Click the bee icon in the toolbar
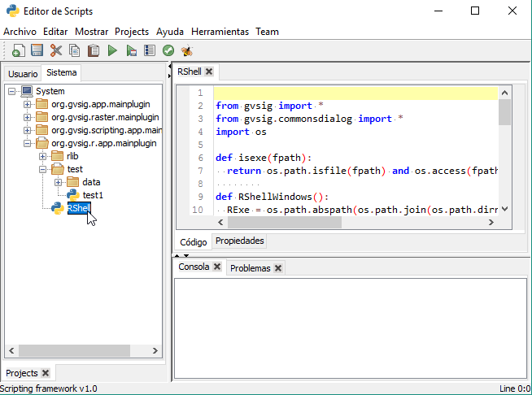Screen dimensions: 532x395 pos(187,51)
